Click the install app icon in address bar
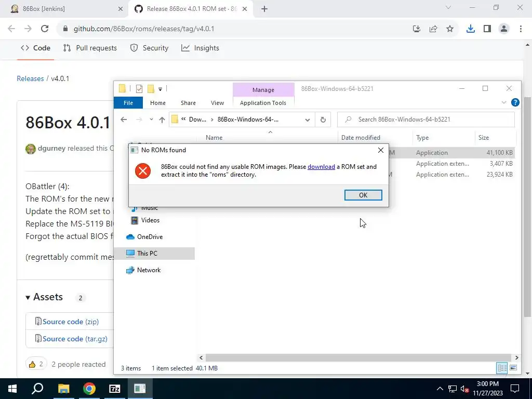Screen dimensions: 532x399 click(x=417, y=29)
